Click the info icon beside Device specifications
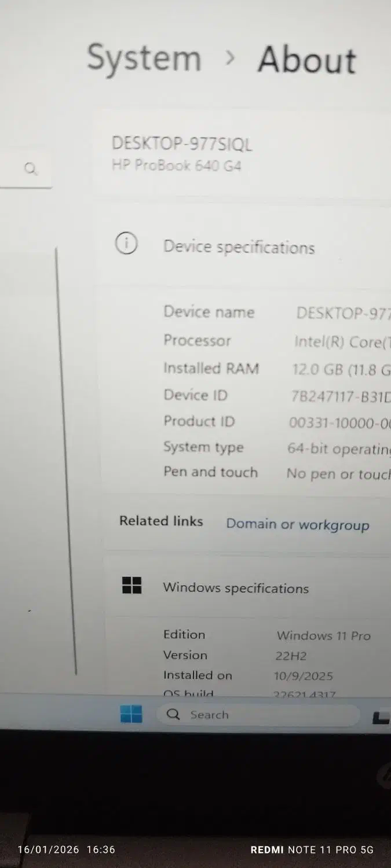This screenshot has height=868, width=391. pyautogui.click(x=126, y=244)
